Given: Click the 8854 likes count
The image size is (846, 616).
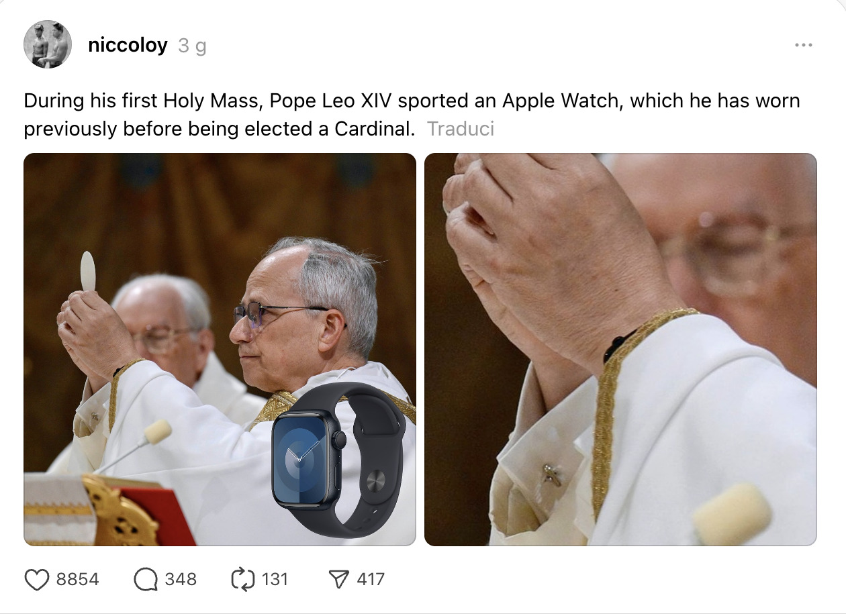Looking at the screenshot, I should click(x=77, y=580).
